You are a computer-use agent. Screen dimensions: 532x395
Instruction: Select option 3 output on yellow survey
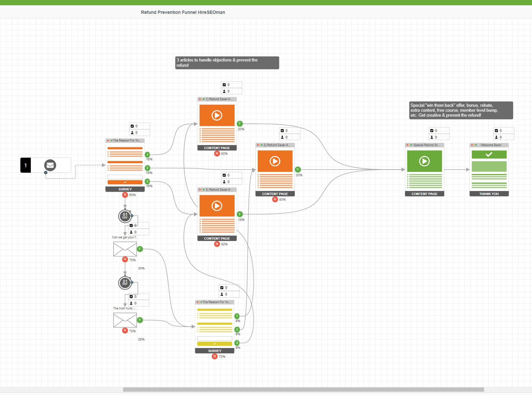point(237,343)
